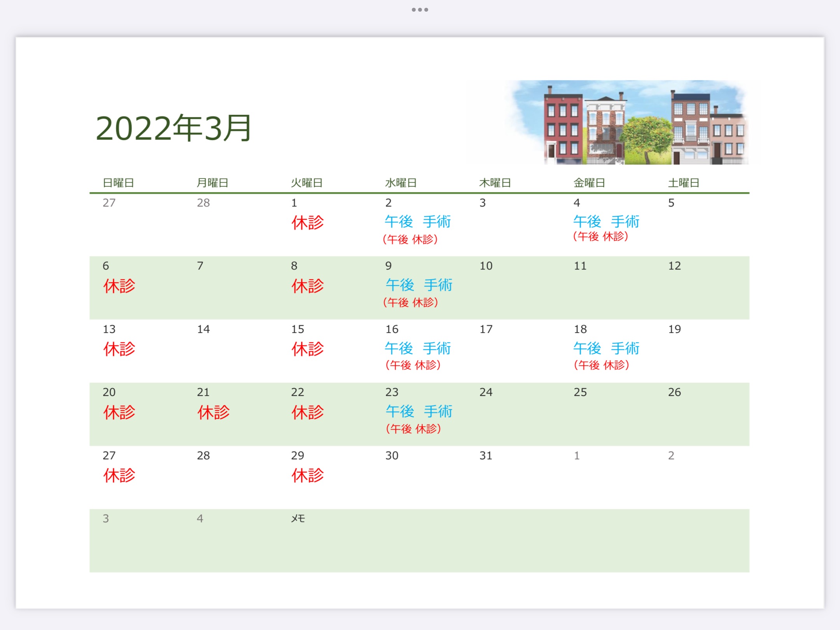Click the date number 26
Screen dimensions: 840x630
point(675,392)
